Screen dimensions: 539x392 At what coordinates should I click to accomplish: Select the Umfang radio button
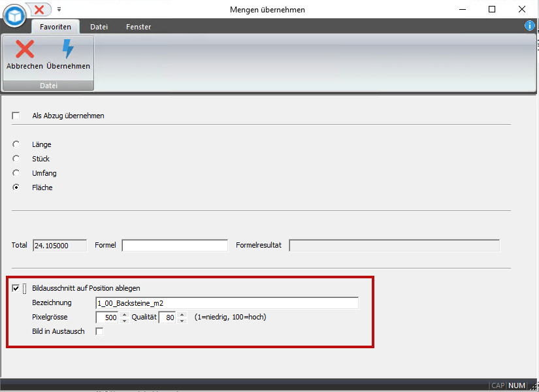point(16,173)
